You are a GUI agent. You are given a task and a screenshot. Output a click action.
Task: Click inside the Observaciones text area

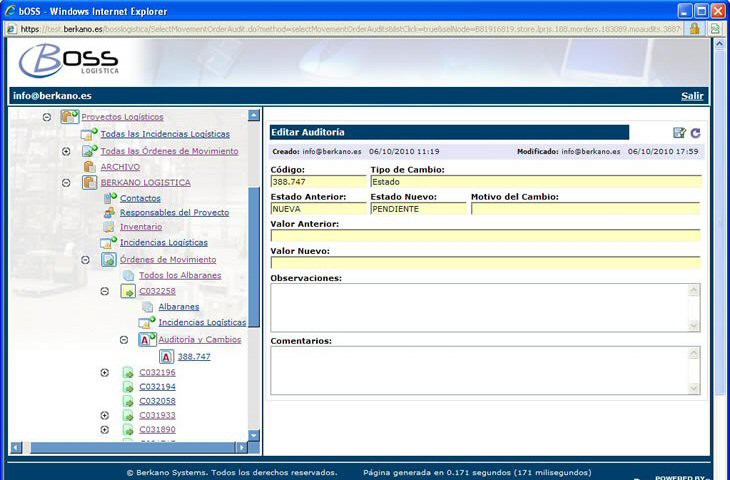tap(478, 307)
